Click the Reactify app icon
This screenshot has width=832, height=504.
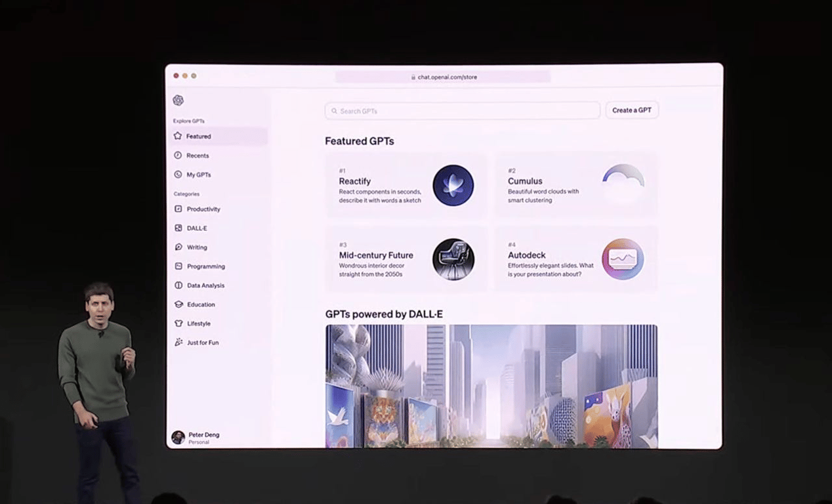(453, 186)
